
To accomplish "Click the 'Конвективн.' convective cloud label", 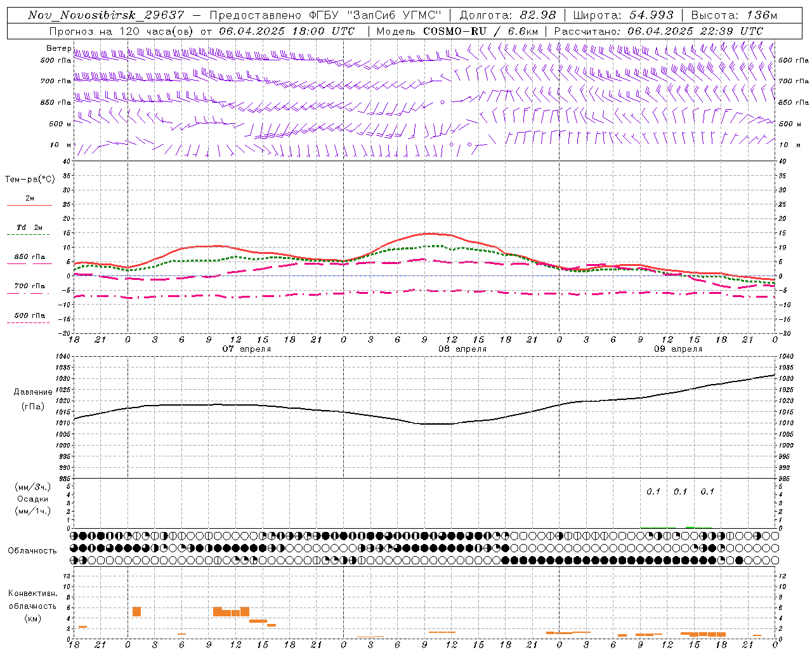I will [x=32, y=594].
